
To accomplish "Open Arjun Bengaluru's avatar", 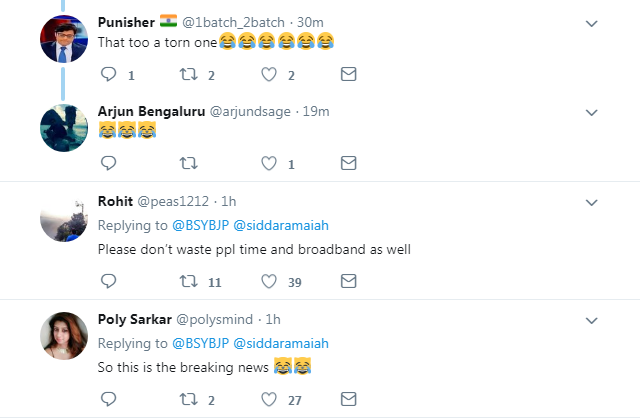I will coord(66,128).
